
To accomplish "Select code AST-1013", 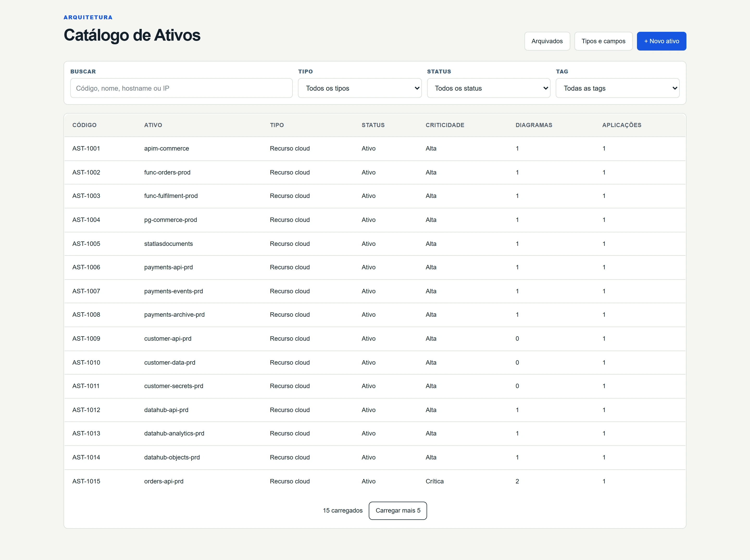I will [x=86, y=434].
